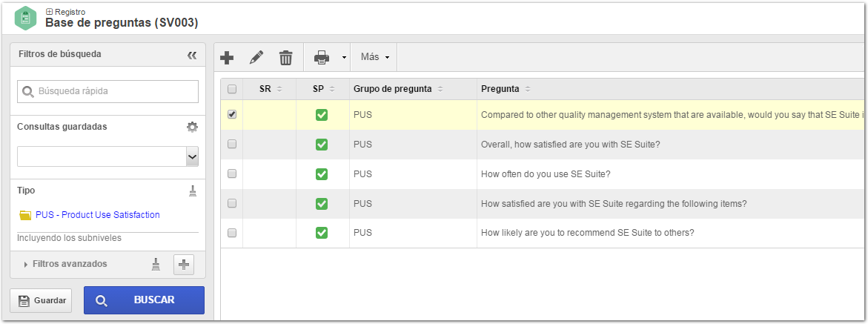868x324 pixels.
Task: Expand the Filtros avanzados section
Action: click(65, 264)
